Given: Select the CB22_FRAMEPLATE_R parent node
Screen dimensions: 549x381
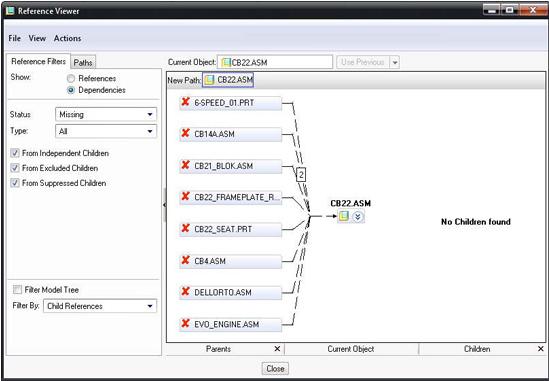Looking at the screenshot, I should coord(231,198).
